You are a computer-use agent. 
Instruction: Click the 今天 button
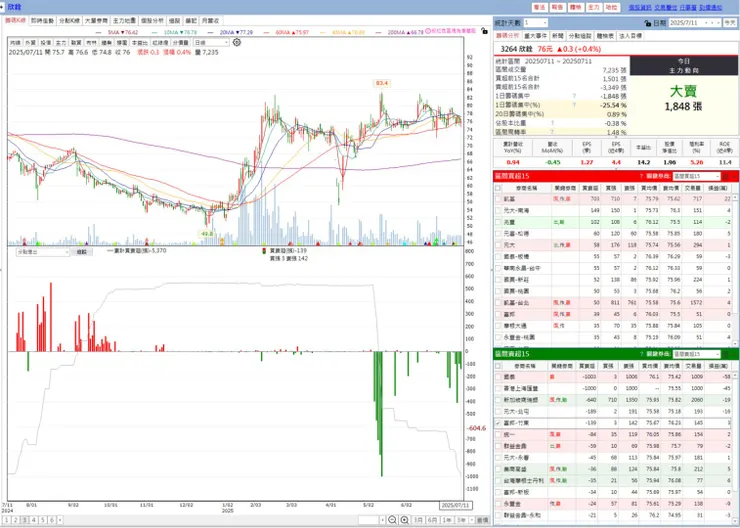[730, 23]
